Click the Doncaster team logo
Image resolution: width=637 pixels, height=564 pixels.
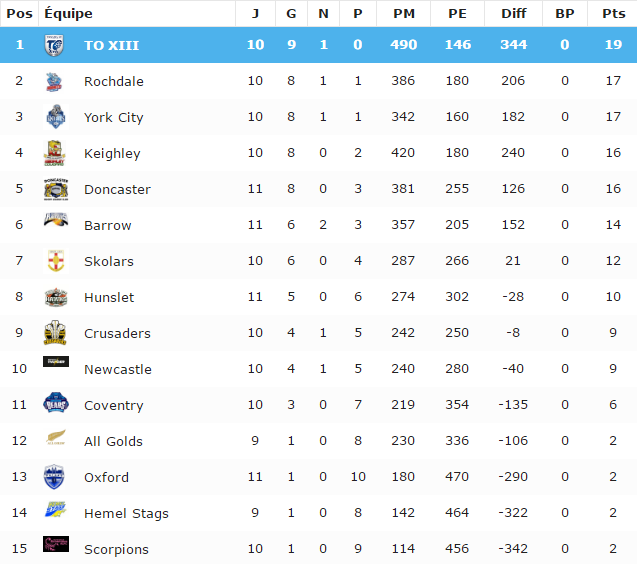[55, 190]
